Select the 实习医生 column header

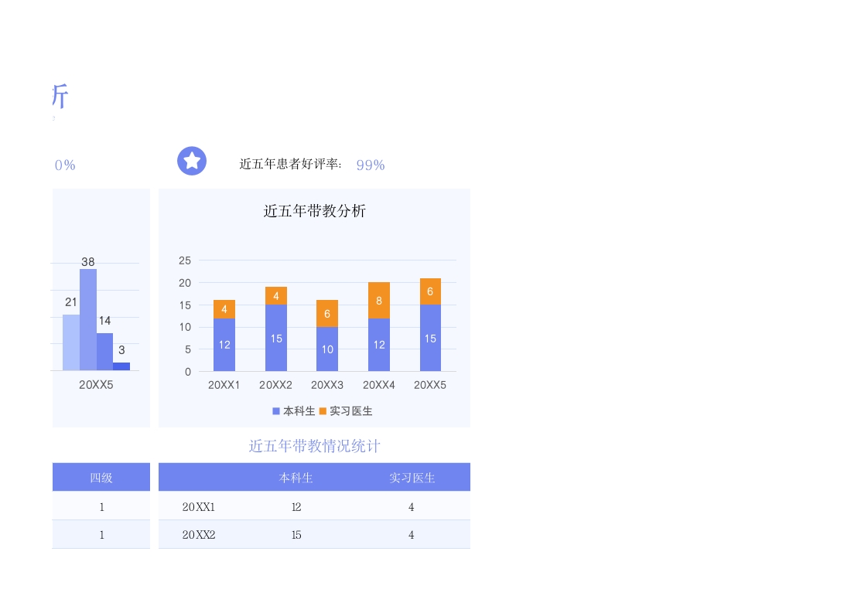pyautogui.click(x=411, y=477)
